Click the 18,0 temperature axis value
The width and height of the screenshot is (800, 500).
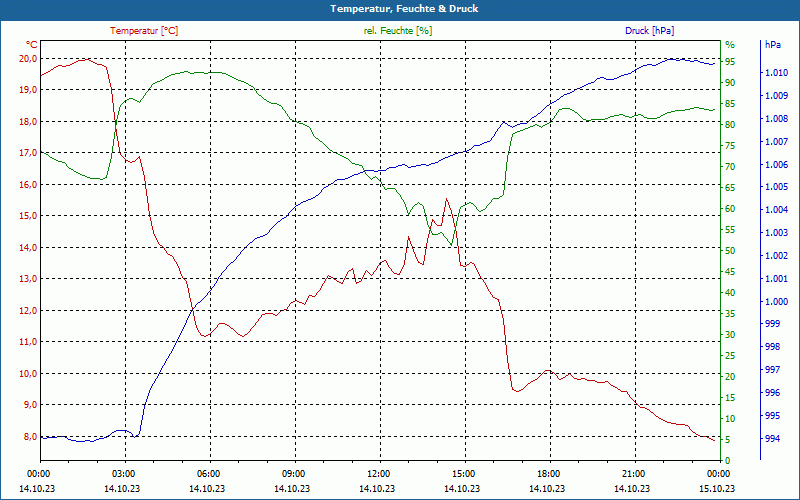coord(29,121)
